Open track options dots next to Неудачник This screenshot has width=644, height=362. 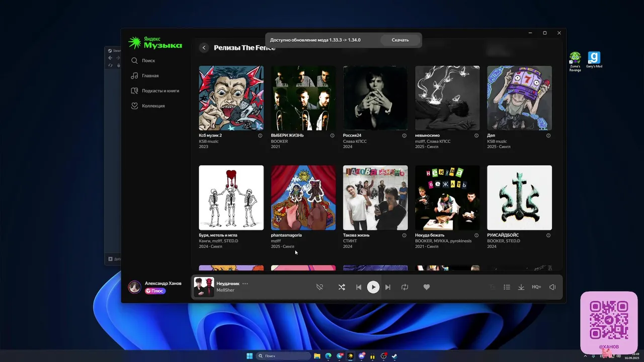pyautogui.click(x=245, y=284)
